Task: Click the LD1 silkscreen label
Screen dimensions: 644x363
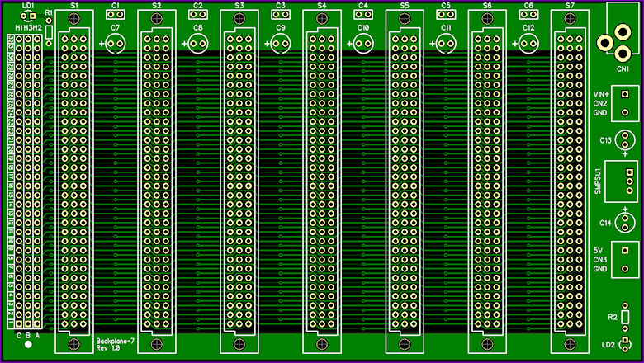Action: 28,6
